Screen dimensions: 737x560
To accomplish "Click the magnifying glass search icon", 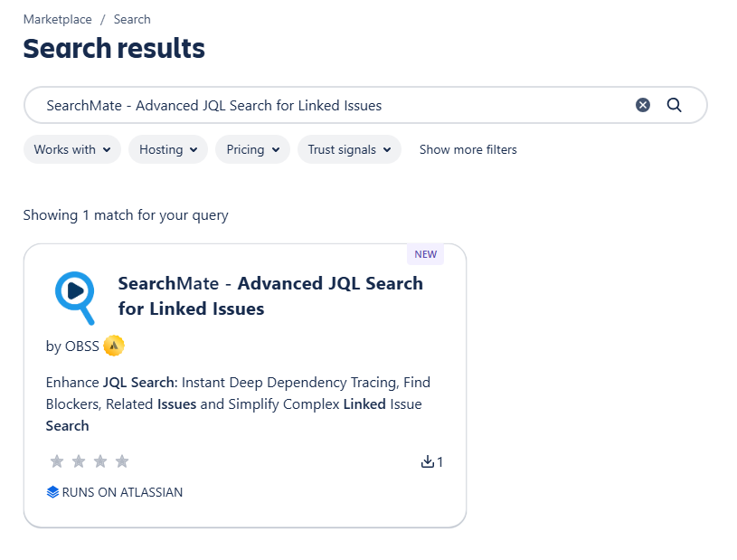I will (x=674, y=105).
